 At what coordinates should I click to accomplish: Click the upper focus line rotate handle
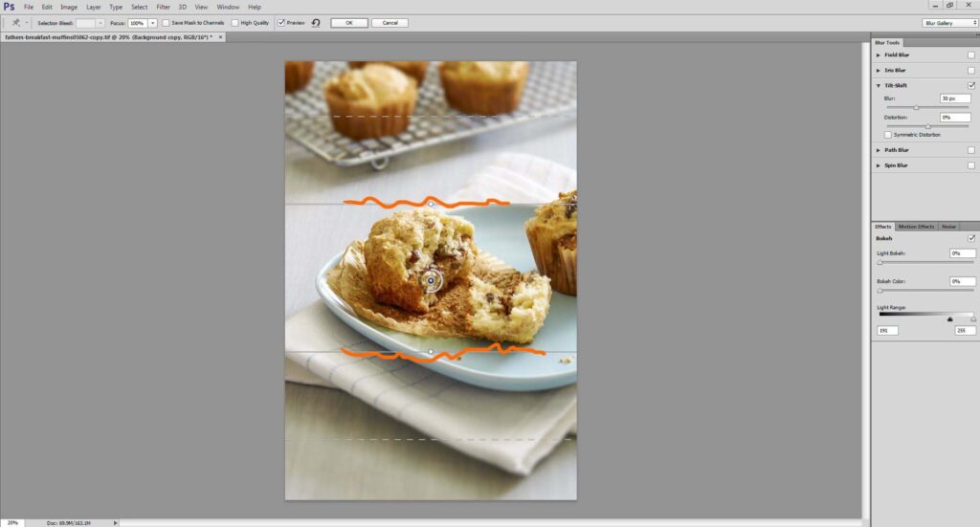(x=431, y=204)
